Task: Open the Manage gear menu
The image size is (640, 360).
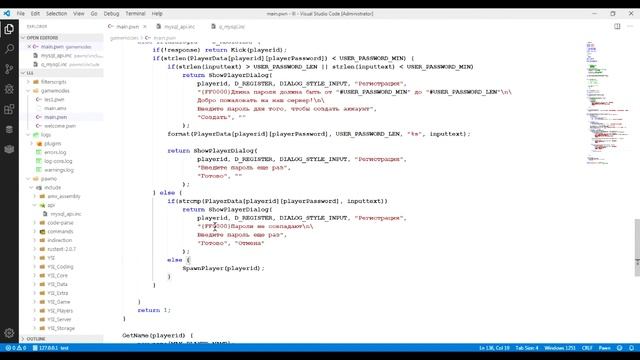Action: click(9, 333)
